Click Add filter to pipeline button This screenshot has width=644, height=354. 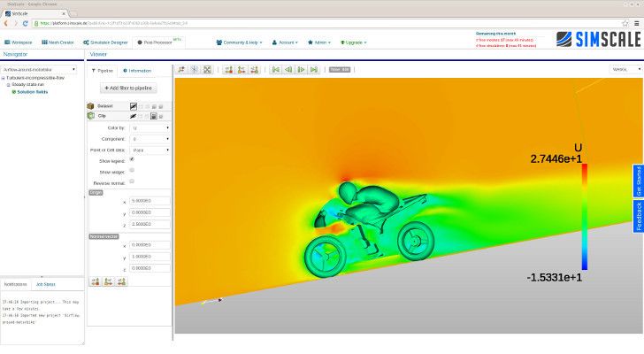click(x=128, y=88)
